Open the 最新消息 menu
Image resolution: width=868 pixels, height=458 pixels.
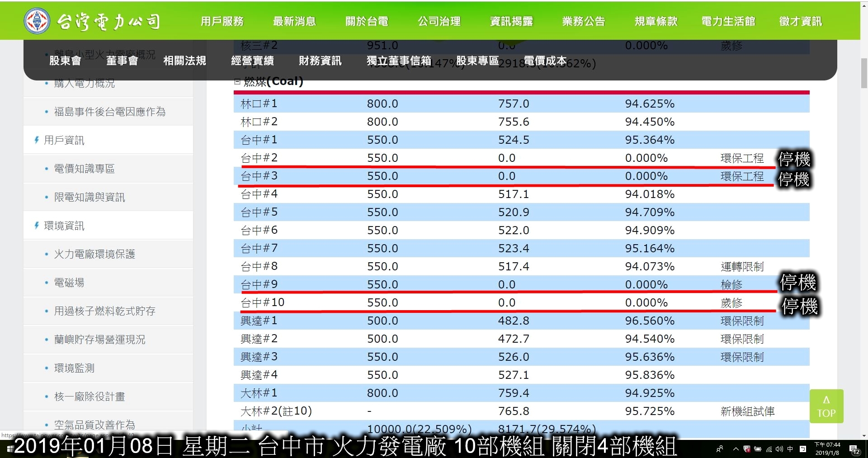[x=295, y=21]
